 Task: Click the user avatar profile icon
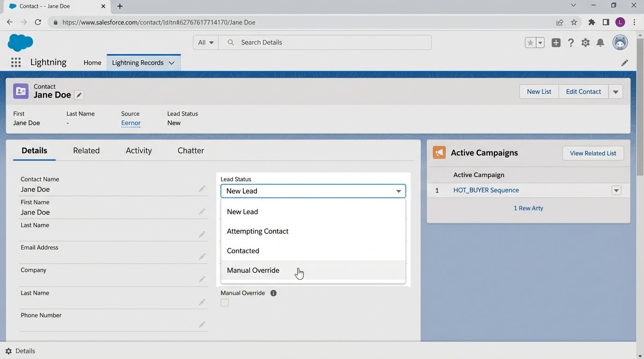620,43
